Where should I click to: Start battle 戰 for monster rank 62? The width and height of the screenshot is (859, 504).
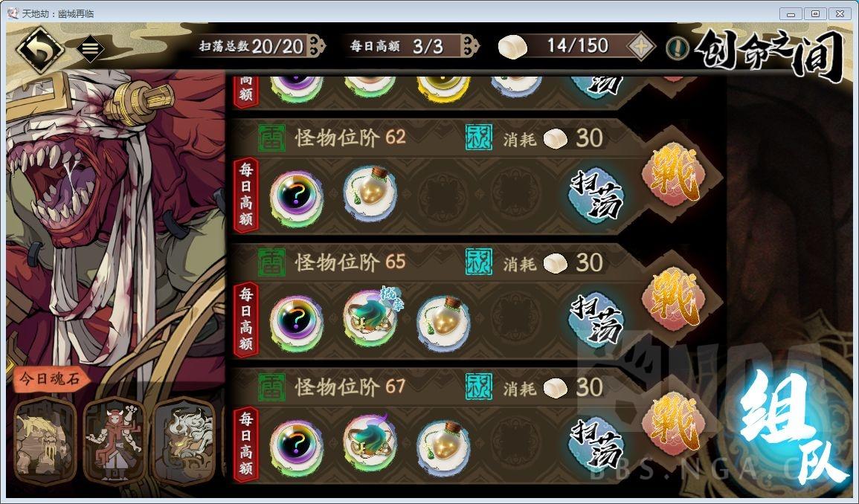click(x=675, y=175)
